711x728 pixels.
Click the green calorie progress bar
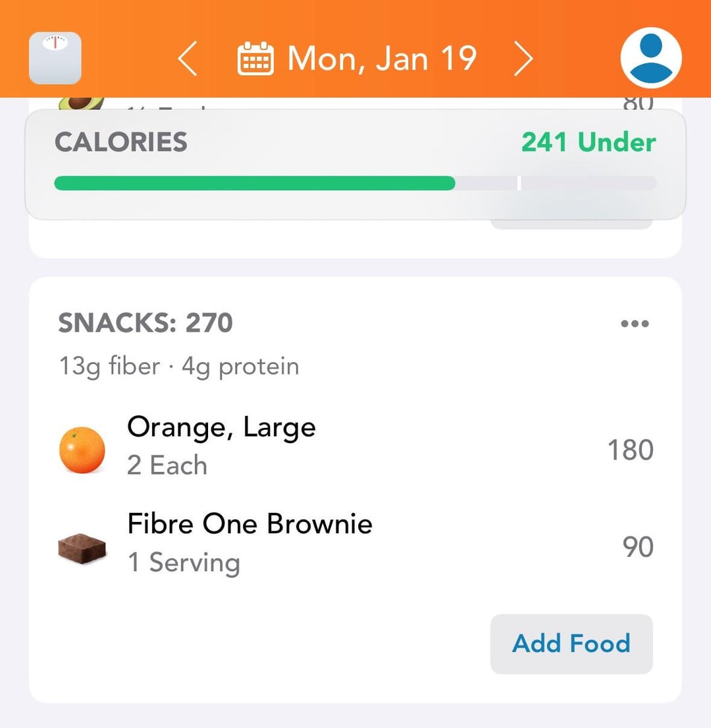(254, 183)
